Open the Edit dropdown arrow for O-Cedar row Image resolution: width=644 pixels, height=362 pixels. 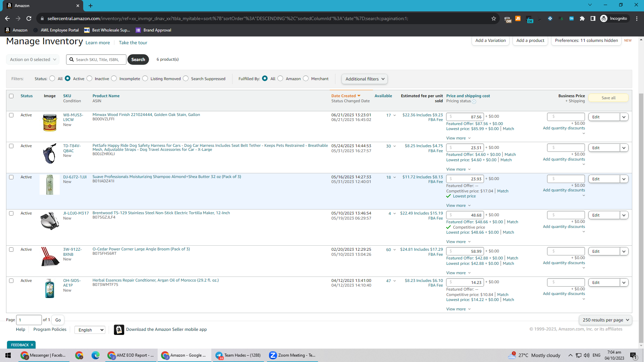coord(624,251)
